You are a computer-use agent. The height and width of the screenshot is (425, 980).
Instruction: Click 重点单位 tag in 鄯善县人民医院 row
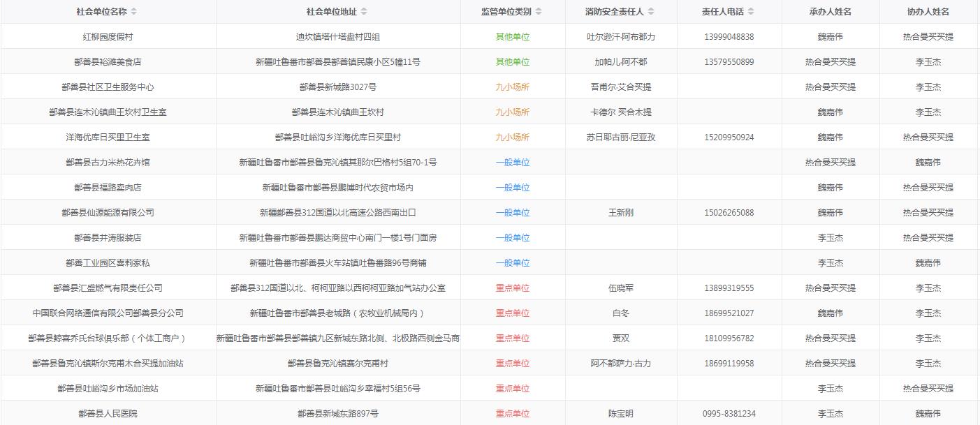click(513, 414)
